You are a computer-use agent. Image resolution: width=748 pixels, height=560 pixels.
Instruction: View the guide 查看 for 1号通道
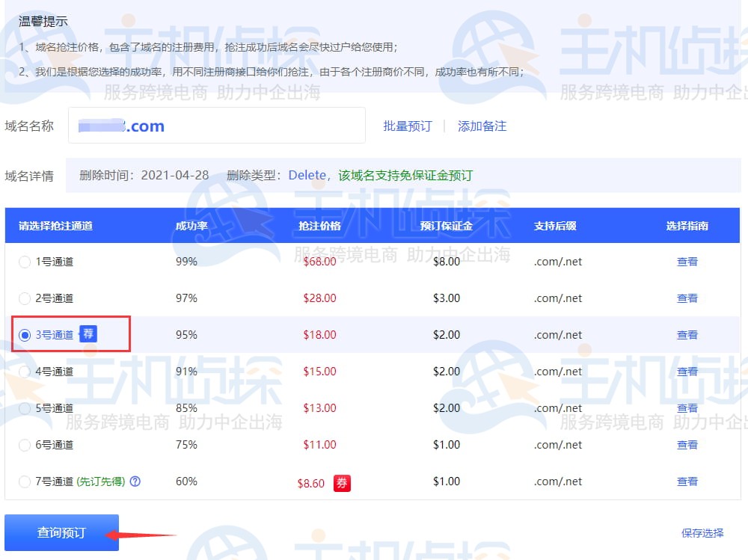[x=687, y=262]
